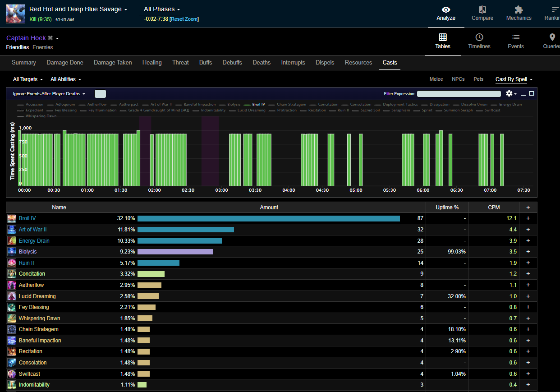Toggle the Pets filter
560x392 pixels.
(x=478, y=79)
